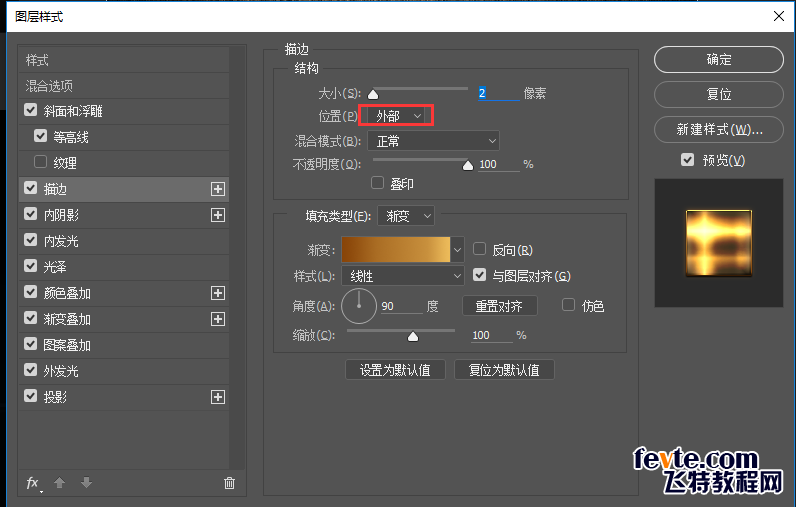Viewport: 796px width, 507px height.
Task: Click the plus icon beside 渐变叠加
Action: click(218, 319)
